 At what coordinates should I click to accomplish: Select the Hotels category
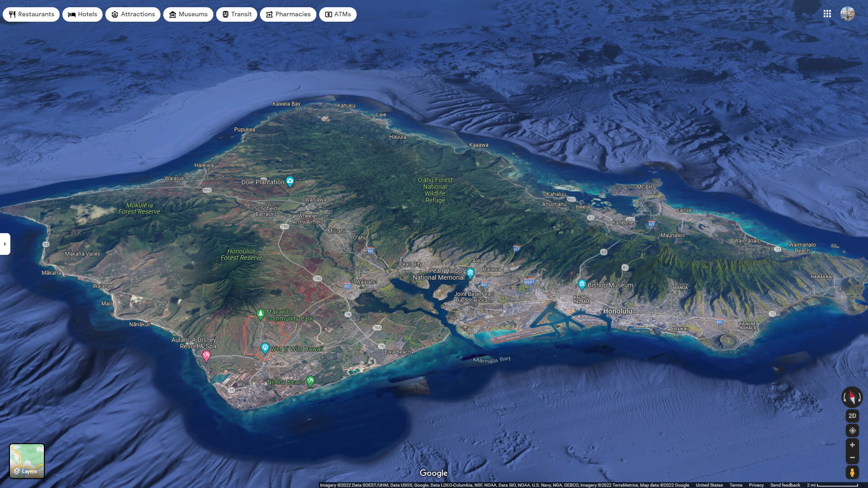pos(82,14)
